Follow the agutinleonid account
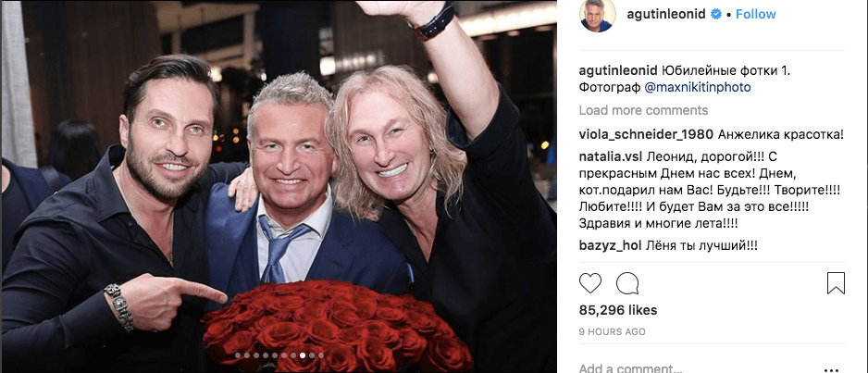Image resolution: width=868 pixels, height=373 pixels. point(756,15)
